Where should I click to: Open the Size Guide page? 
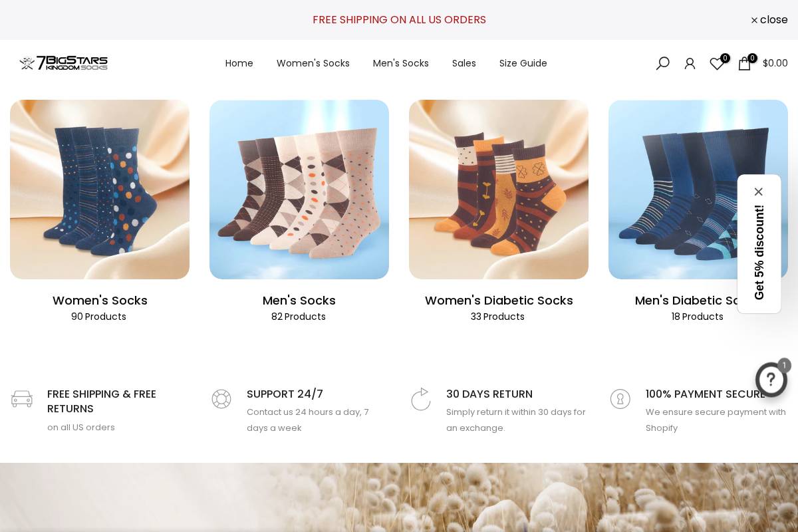(x=523, y=63)
